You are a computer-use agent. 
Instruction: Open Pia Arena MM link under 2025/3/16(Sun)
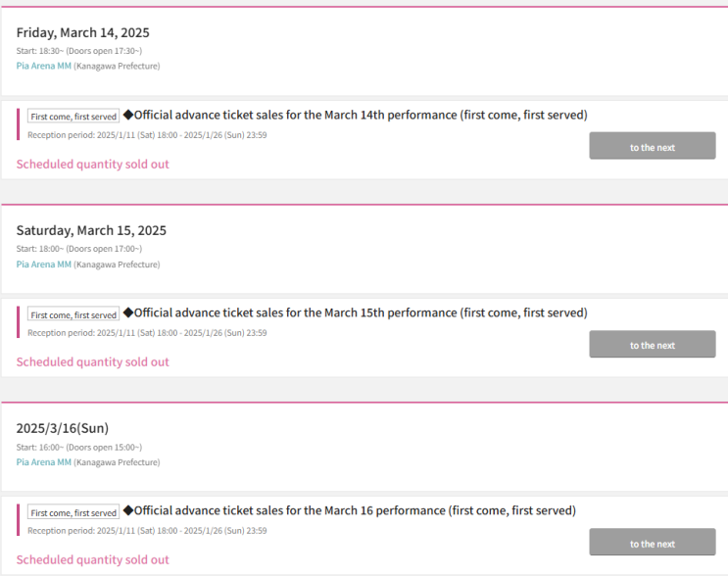pos(43,462)
